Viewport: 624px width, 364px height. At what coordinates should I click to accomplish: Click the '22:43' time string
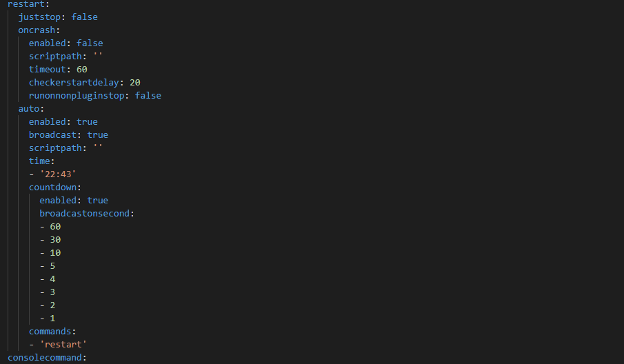pyautogui.click(x=58, y=174)
